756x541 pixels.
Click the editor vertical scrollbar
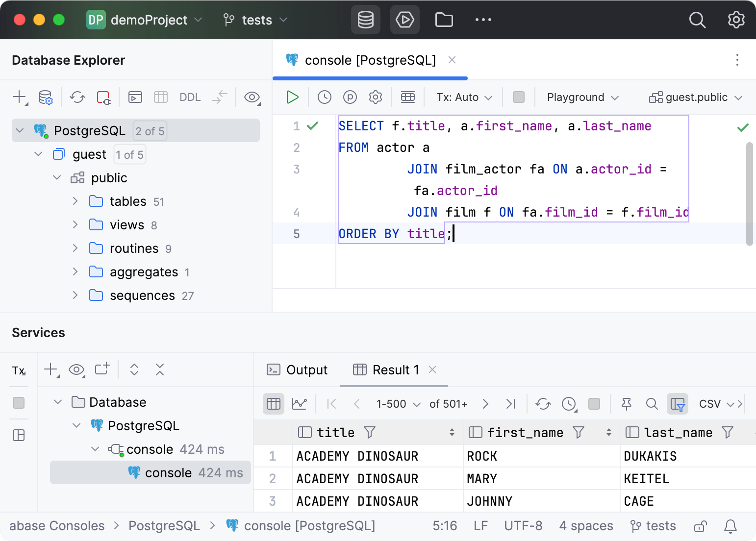point(749,194)
